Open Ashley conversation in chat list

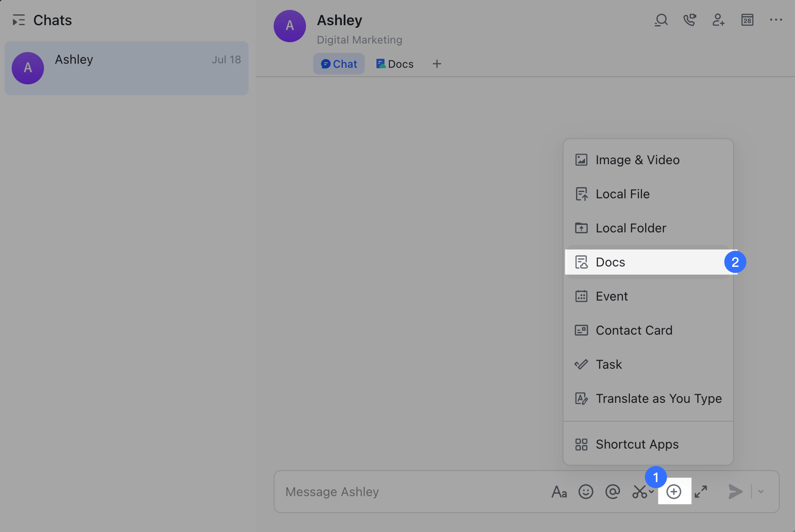coord(126,68)
